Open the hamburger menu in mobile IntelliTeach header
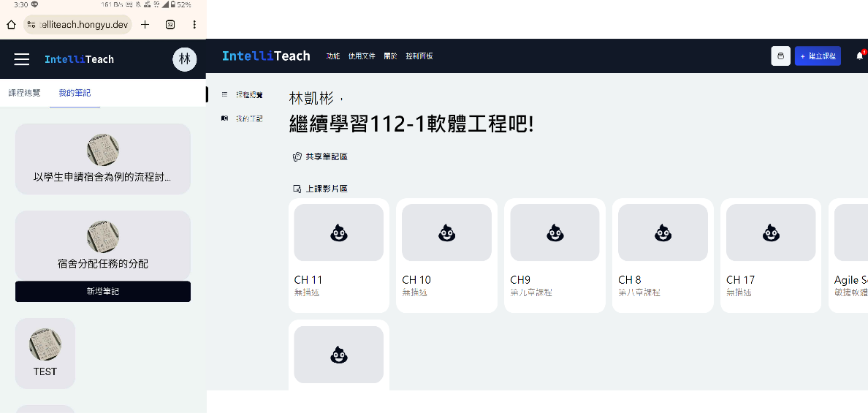 22,59
